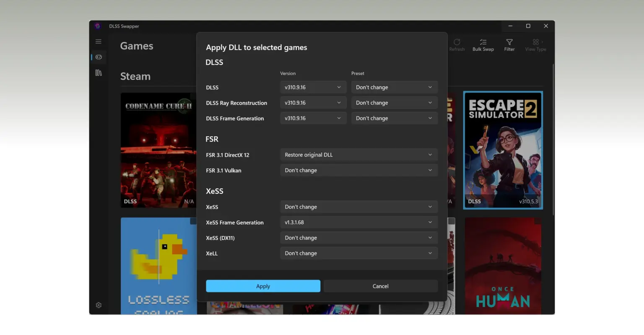Click the Bulk Swap toolbar icon
The image size is (644, 335).
[483, 45]
